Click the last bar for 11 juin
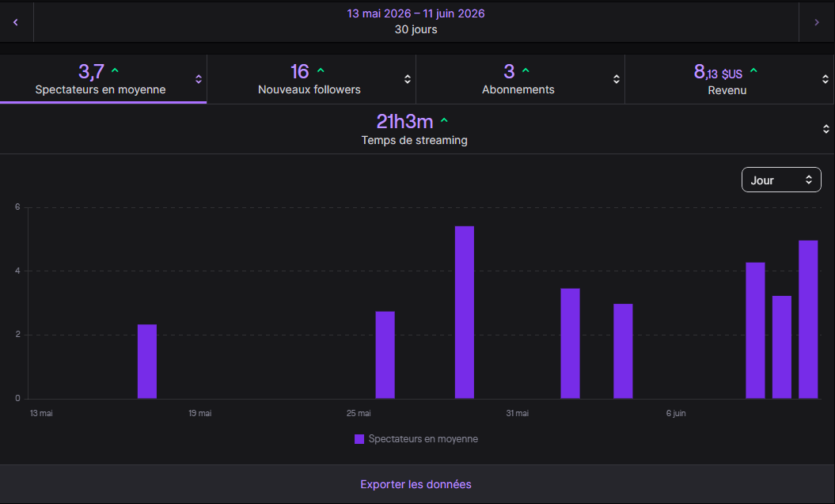The width and height of the screenshot is (835, 504). (x=808, y=320)
